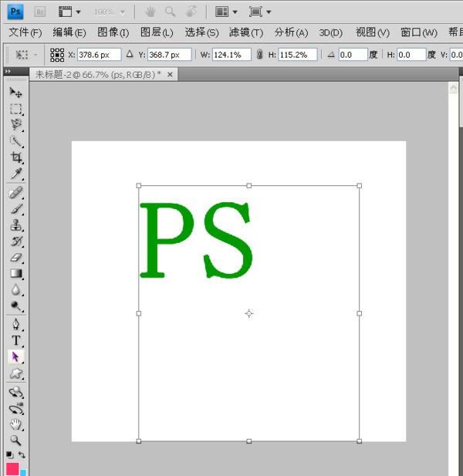Image resolution: width=463 pixels, height=476 pixels.
Task: Close the 未标题-2 document tab
Action: click(x=170, y=74)
